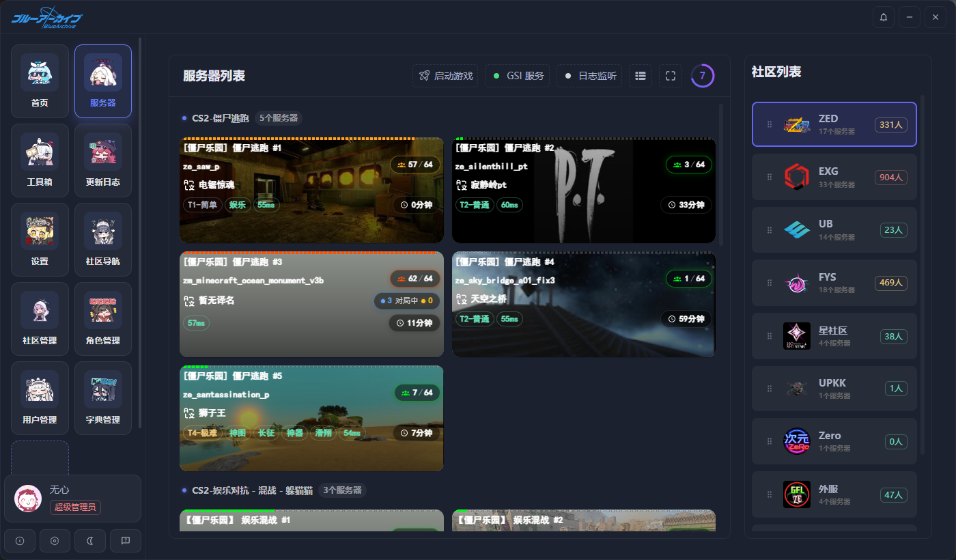Click the drag handle on the EXG row
The height and width of the screenshot is (560, 956).
click(770, 177)
